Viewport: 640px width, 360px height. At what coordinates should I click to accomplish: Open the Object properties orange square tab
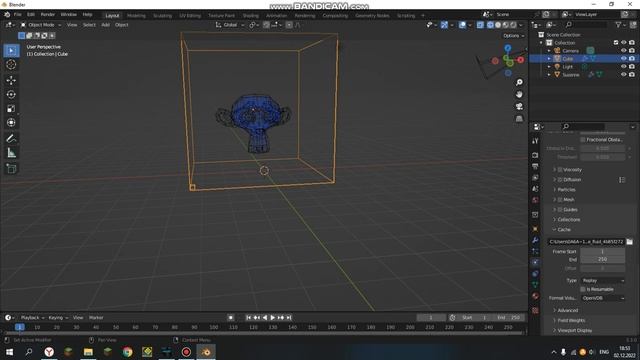tap(535, 229)
